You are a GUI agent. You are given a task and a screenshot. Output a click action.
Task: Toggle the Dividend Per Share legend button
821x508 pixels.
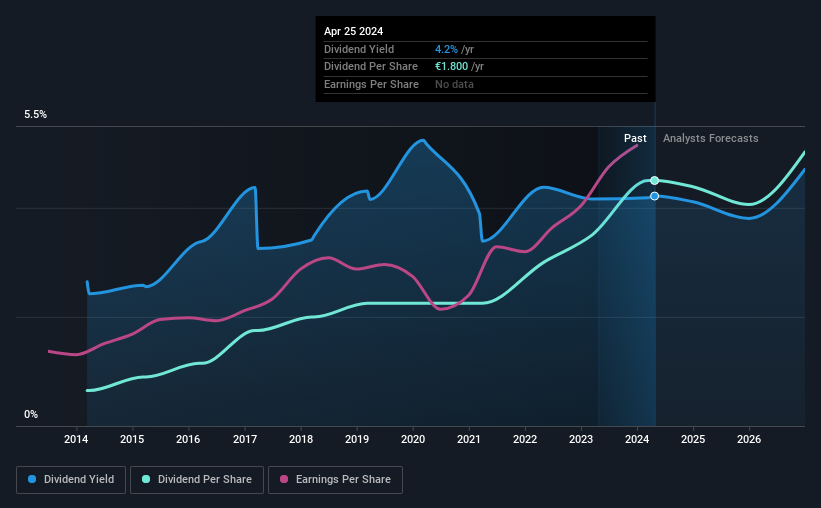(197, 480)
